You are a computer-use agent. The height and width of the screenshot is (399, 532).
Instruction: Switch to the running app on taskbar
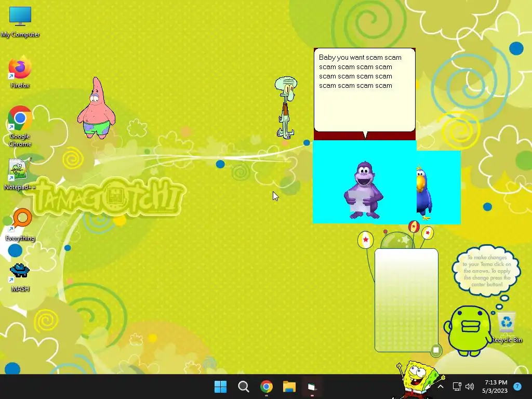pyautogui.click(x=312, y=387)
